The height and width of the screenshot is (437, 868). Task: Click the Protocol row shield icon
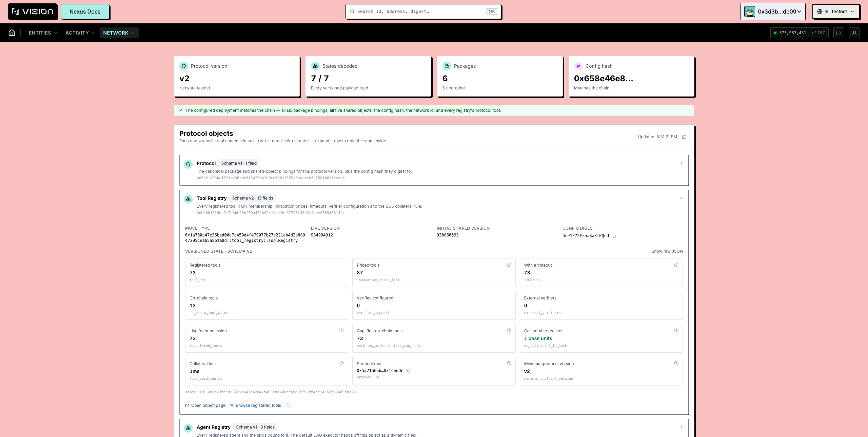click(x=188, y=164)
